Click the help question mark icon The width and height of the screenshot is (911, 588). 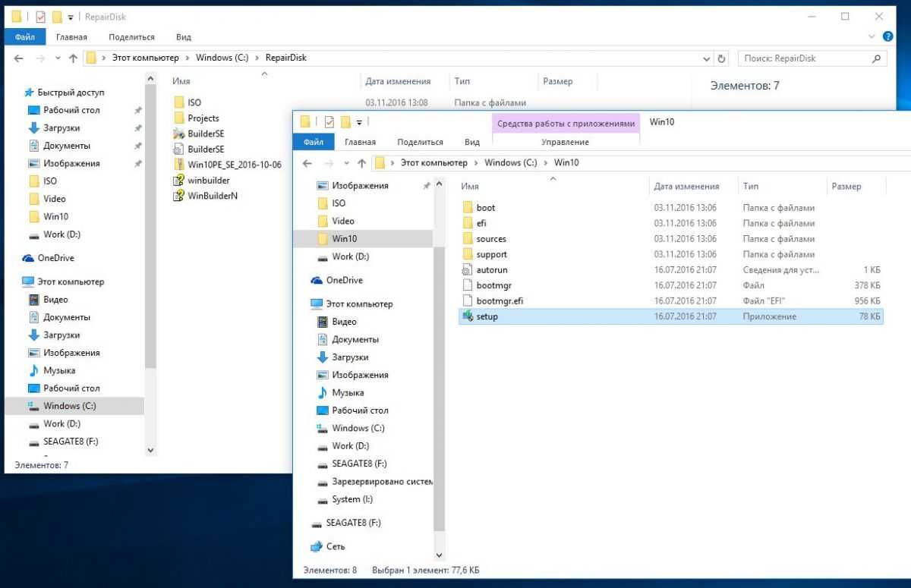pos(887,36)
